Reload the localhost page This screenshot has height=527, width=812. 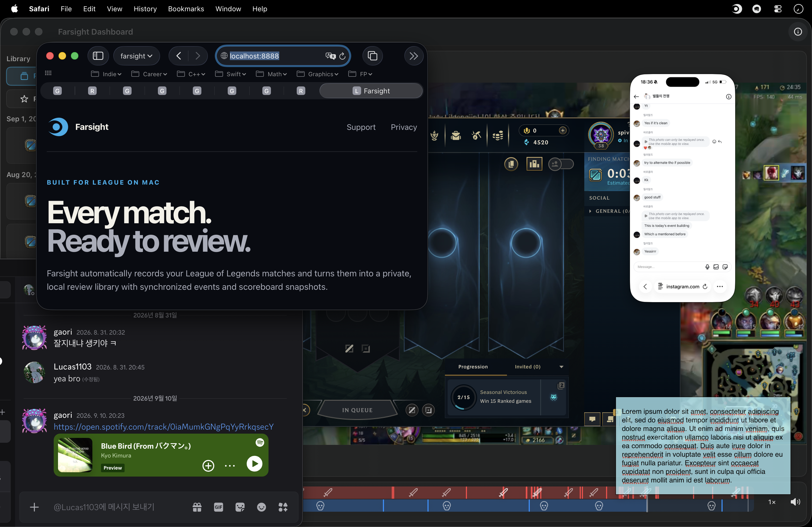[343, 56]
